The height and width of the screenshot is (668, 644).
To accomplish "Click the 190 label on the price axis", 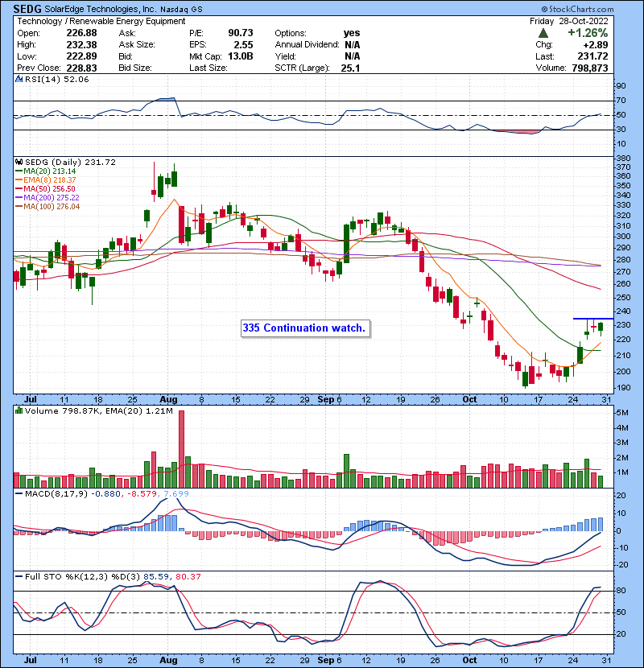I will [x=624, y=388].
